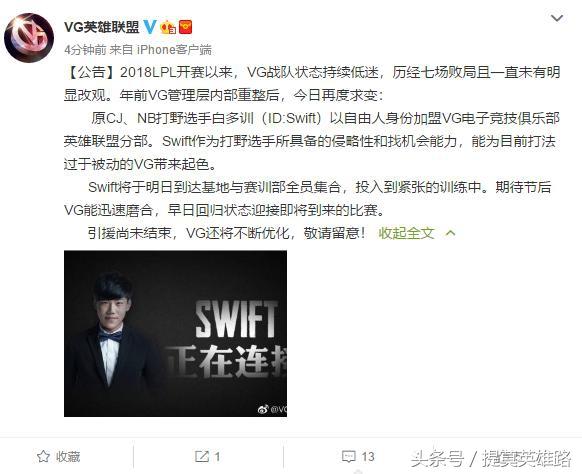Click the 4分钟前 post timestamp
582x474 pixels.
[x=85, y=49]
